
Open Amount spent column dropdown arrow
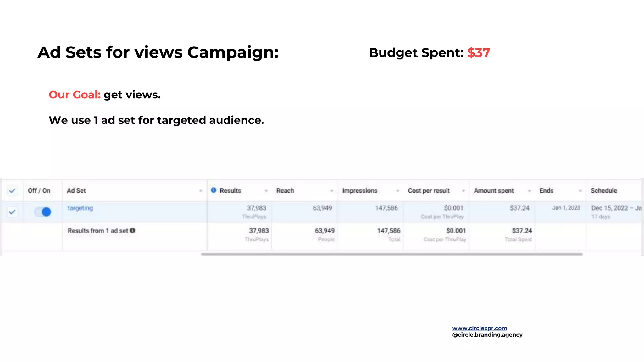coord(529,191)
